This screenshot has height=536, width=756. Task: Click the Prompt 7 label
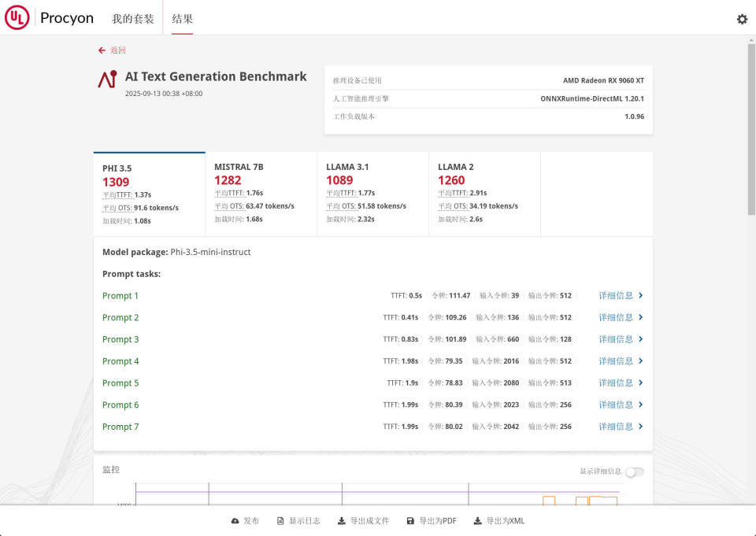(120, 427)
